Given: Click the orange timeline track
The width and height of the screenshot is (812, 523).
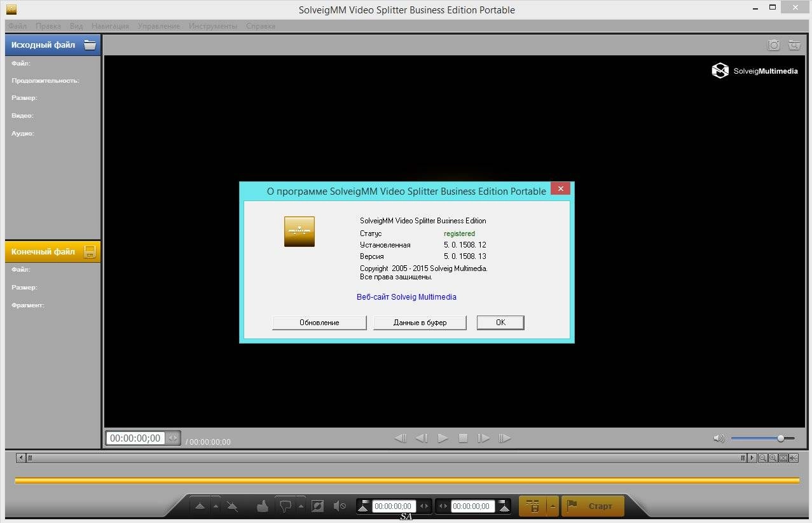Looking at the screenshot, I should pos(407,480).
